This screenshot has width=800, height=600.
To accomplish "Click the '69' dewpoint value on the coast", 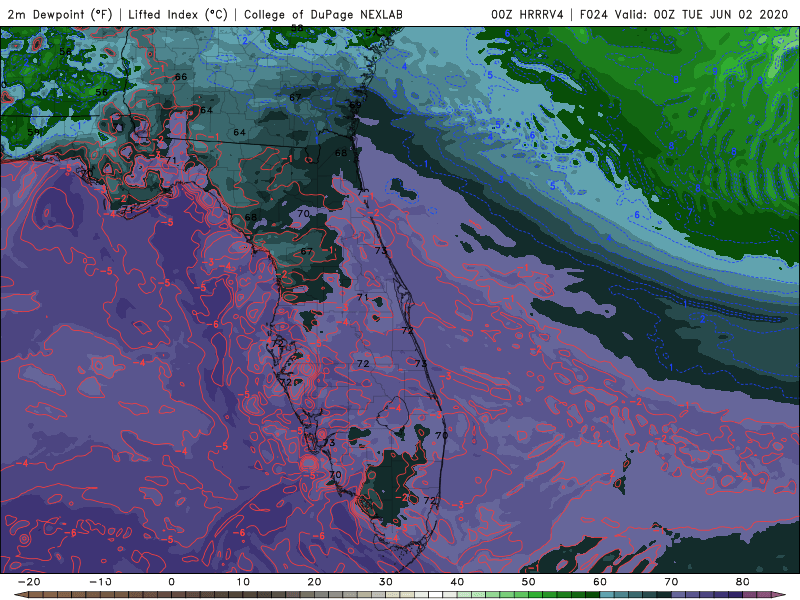I will (355, 105).
